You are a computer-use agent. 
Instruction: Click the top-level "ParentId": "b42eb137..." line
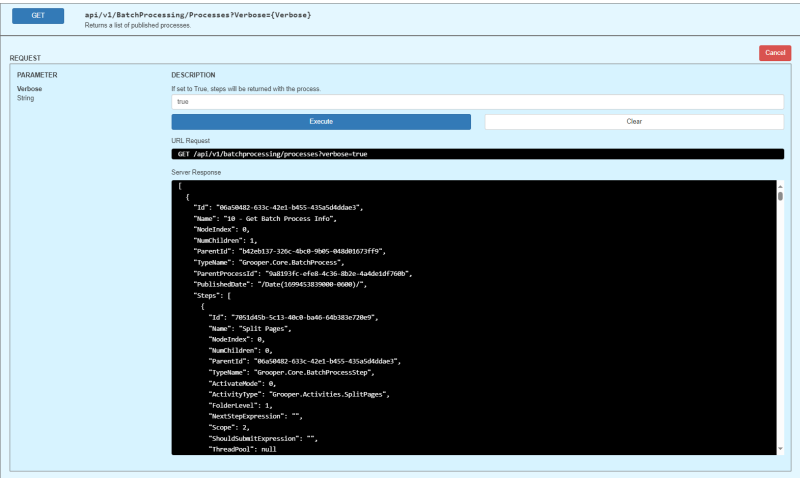[290, 251]
